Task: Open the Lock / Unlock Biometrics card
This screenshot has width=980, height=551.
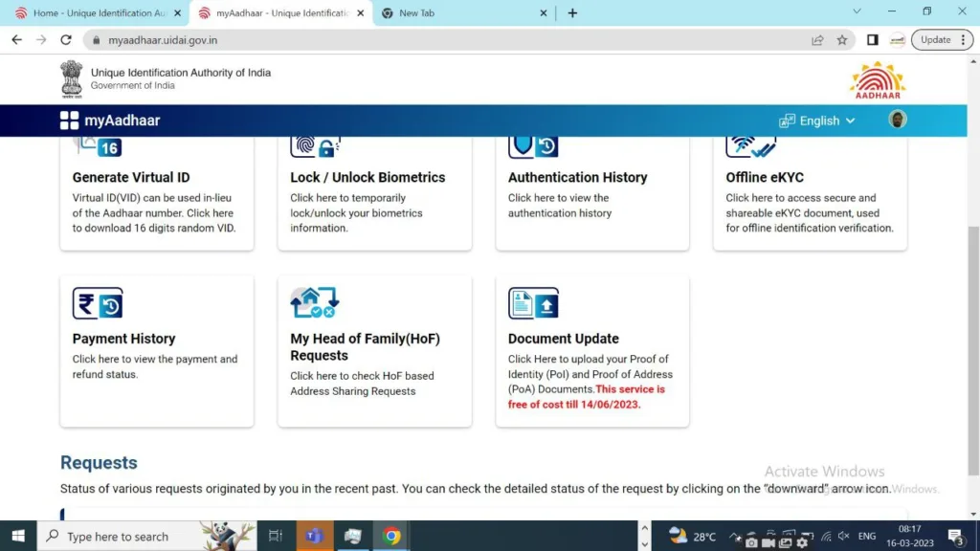Action: [374, 194]
